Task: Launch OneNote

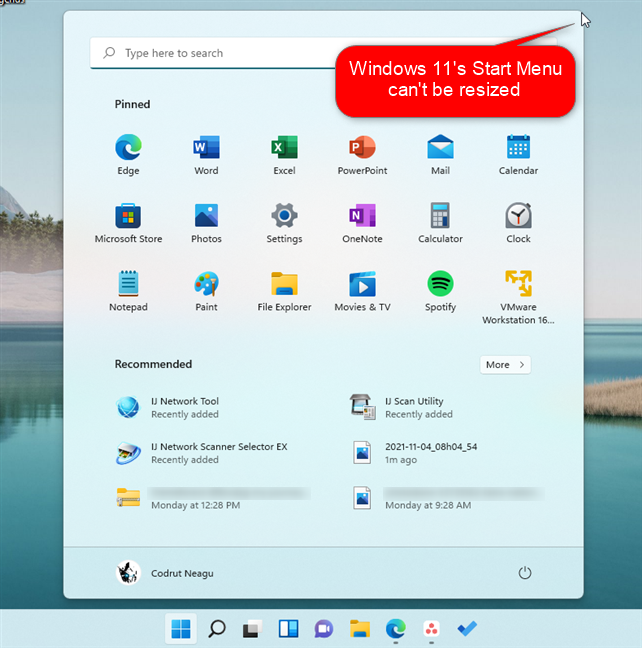Action: 363,223
